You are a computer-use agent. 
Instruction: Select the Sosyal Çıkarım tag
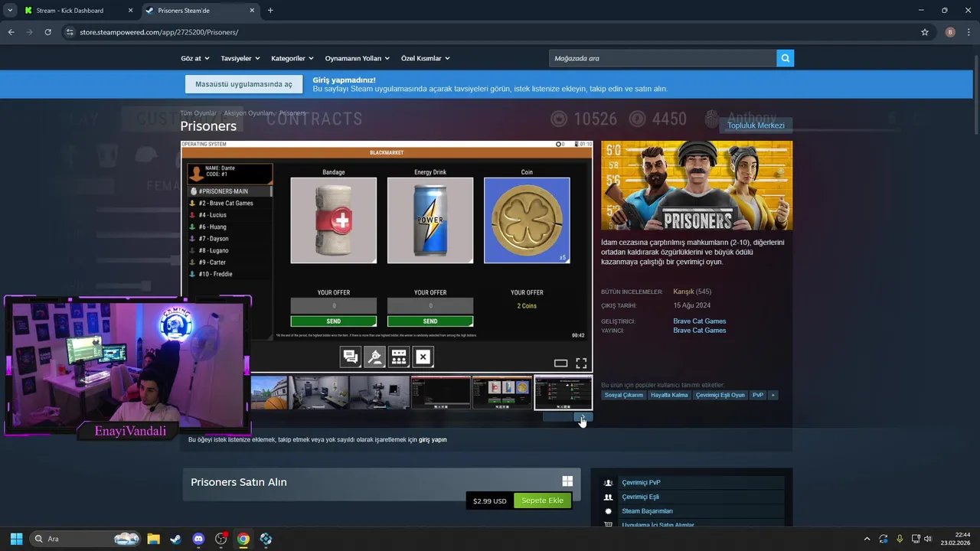(624, 395)
